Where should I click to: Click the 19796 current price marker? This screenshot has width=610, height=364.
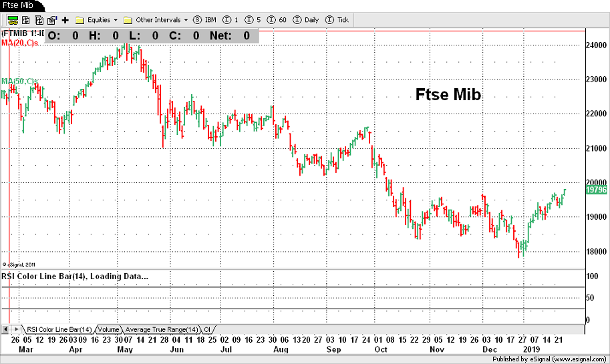597,190
